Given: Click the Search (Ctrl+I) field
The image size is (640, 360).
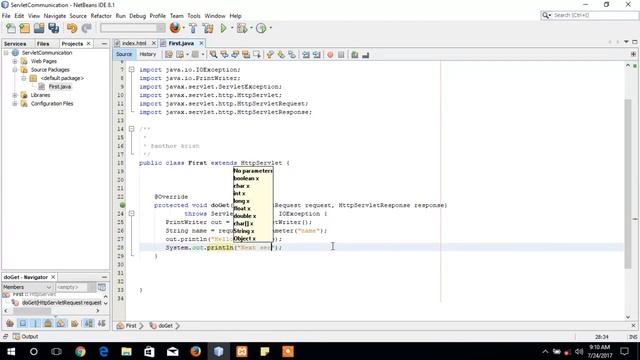Looking at the screenshot, I should coord(590,16).
